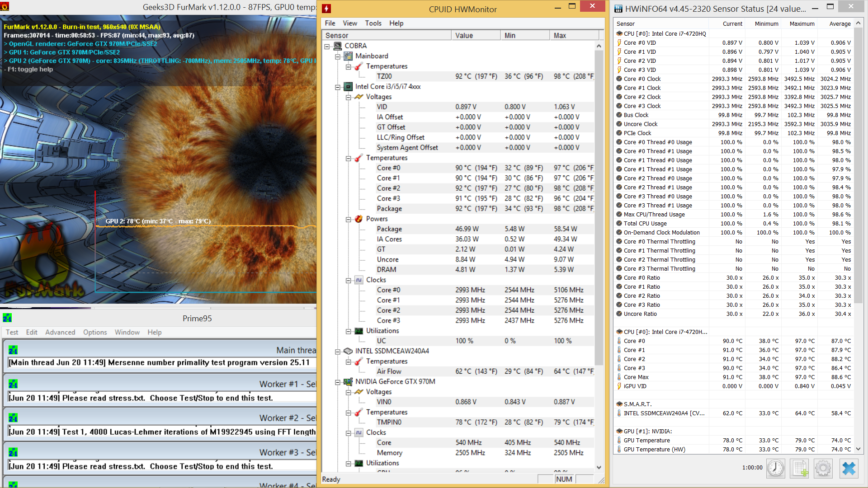Click the Worker #2 window icon

click(x=13, y=418)
